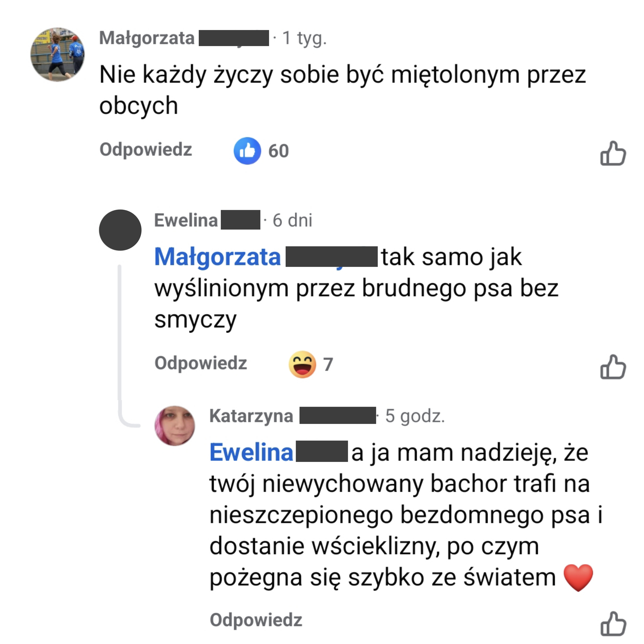Like Ewelina's reply with thumbs-up outline
The width and height of the screenshot is (644, 644).
click(x=613, y=367)
